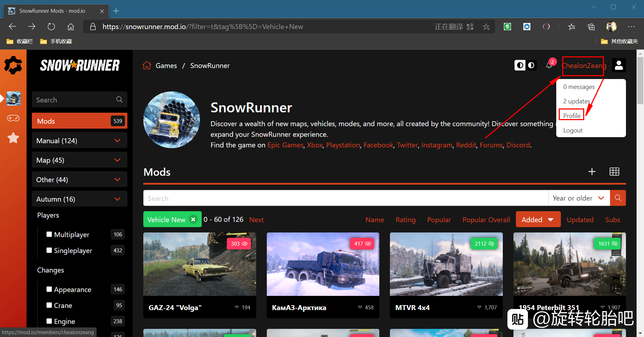Sort mods by Popular Overall
This screenshot has width=644, height=337.
click(x=487, y=220)
